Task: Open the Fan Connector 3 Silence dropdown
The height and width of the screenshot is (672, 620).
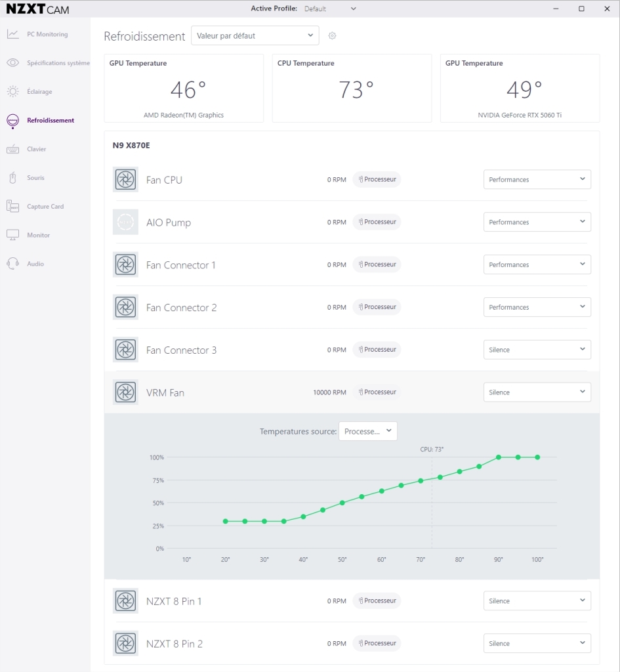Action: coord(537,350)
